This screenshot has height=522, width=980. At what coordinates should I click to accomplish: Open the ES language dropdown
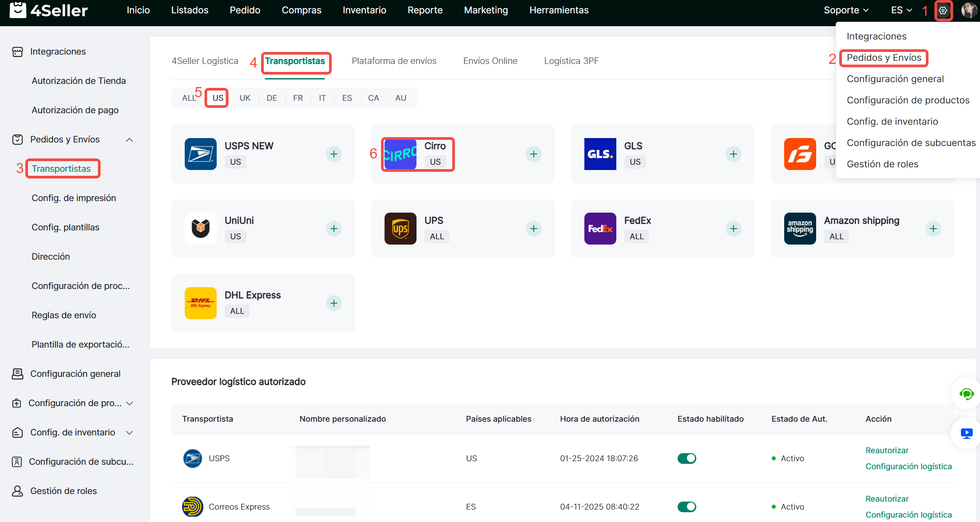tap(901, 10)
